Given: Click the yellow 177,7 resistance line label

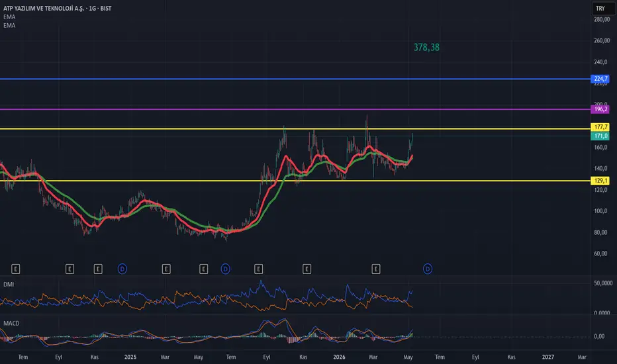Looking at the screenshot, I should (x=600, y=126).
